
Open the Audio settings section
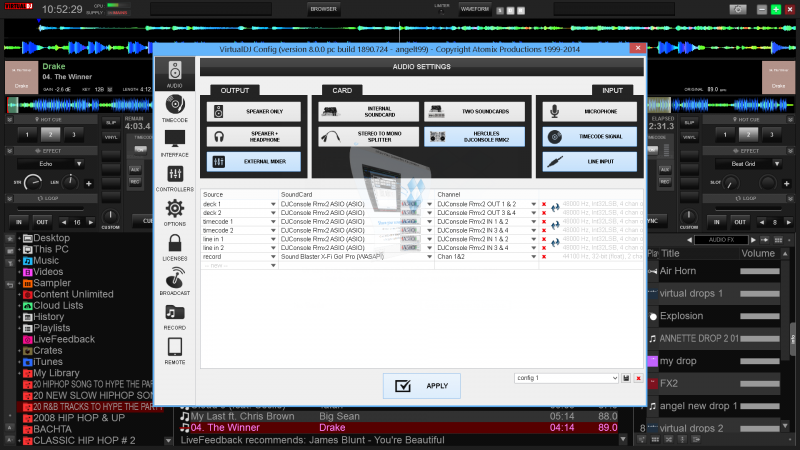pyautogui.click(x=174, y=74)
